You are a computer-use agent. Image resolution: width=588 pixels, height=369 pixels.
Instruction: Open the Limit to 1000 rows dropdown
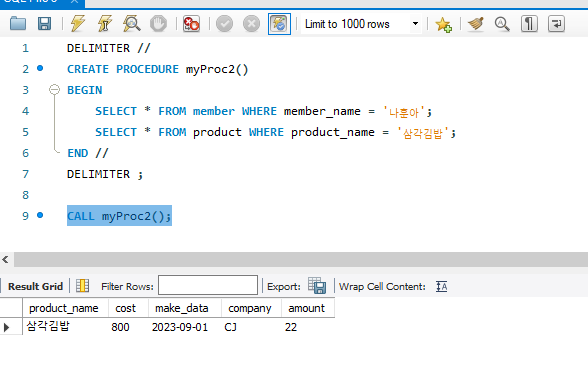[x=415, y=24]
